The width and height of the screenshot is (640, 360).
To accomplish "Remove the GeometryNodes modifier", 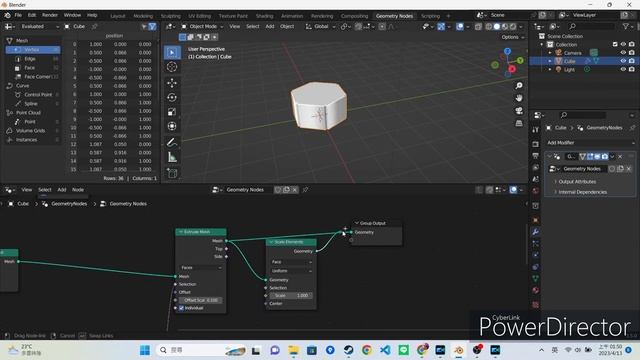I will (620, 157).
